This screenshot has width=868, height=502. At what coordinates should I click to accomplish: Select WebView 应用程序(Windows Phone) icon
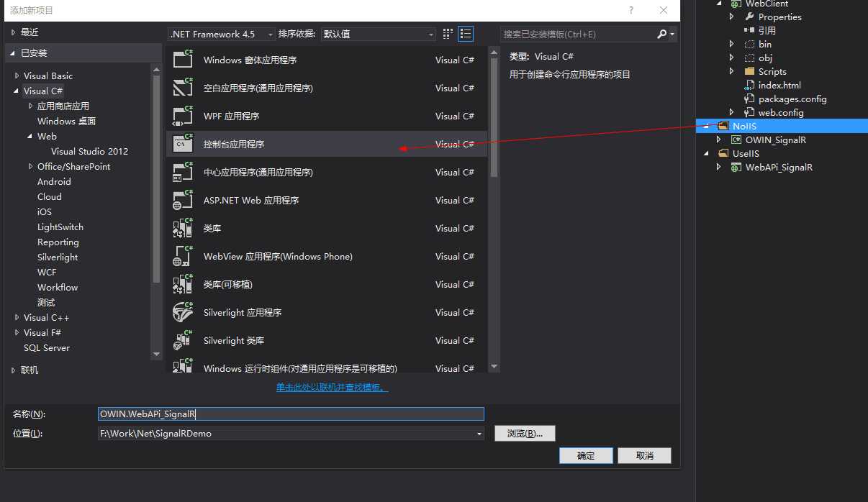point(183,256)
